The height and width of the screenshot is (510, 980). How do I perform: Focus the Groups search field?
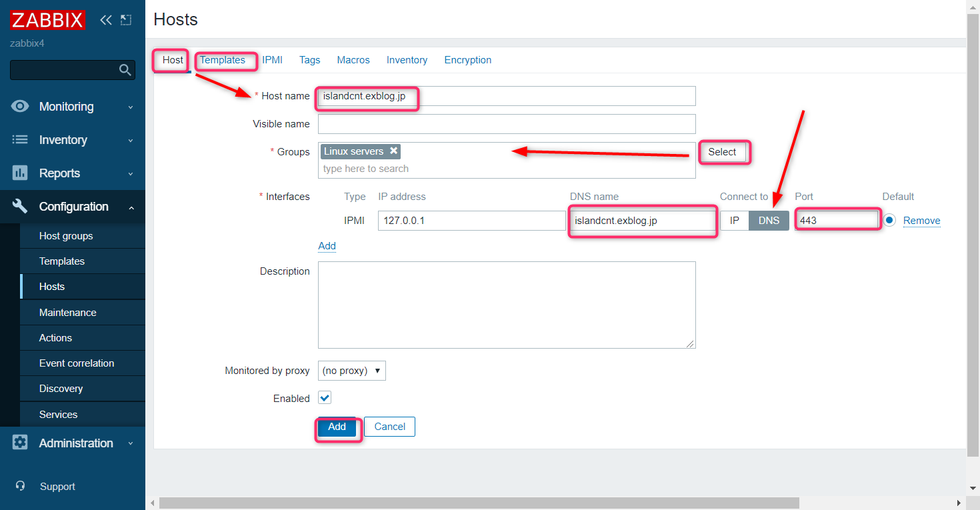click(x=507, y=169)
